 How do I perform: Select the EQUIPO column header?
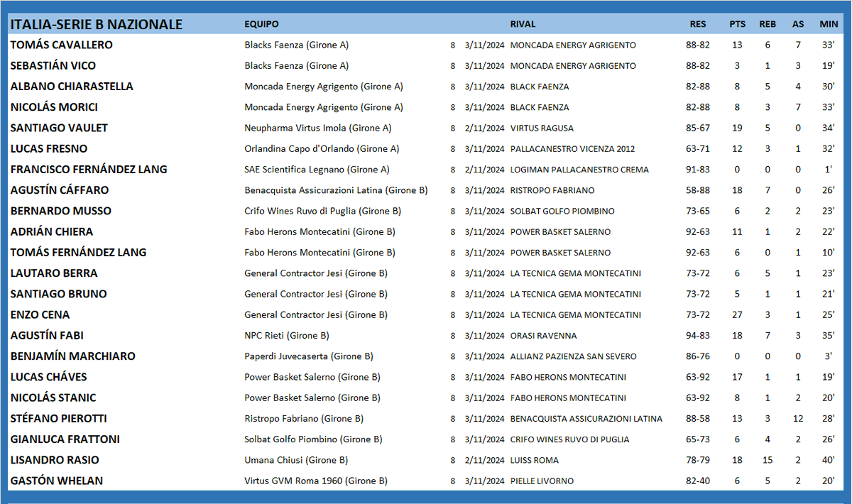(x=261, y=24)
